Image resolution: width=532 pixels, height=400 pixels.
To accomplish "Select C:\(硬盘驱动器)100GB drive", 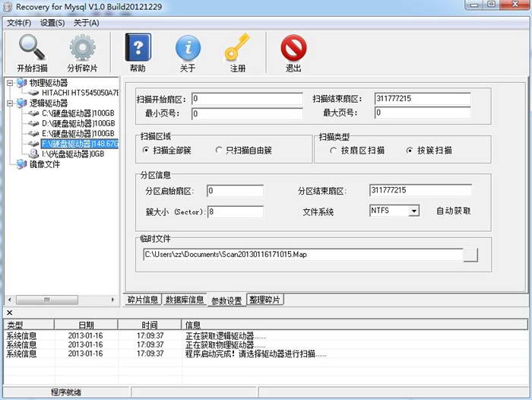I will click(78, 113).
